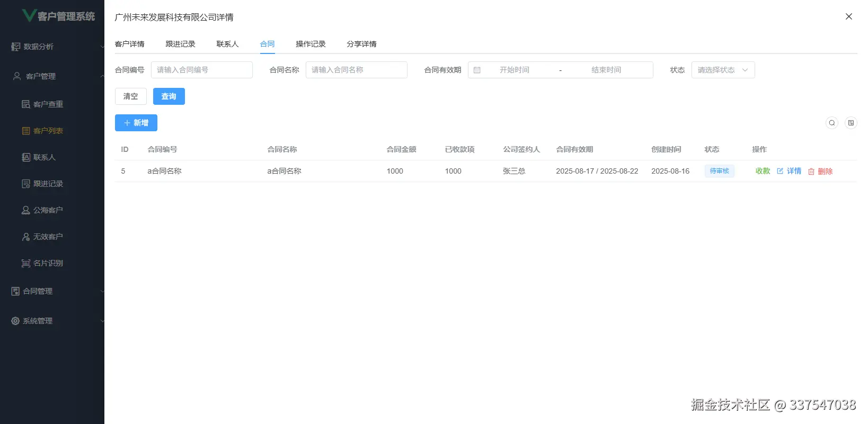Click the 客户管理 person icon

(x=17, y=76)
